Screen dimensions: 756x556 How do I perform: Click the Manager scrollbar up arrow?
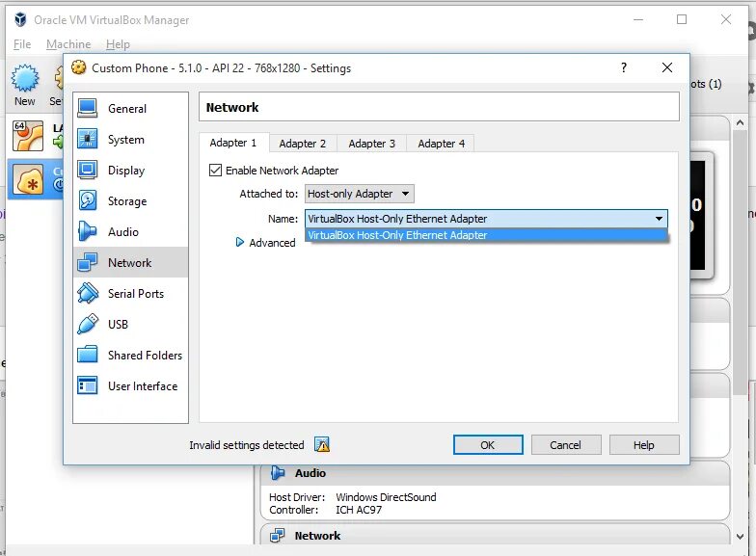pyautogui.click(x=741, y=122)
